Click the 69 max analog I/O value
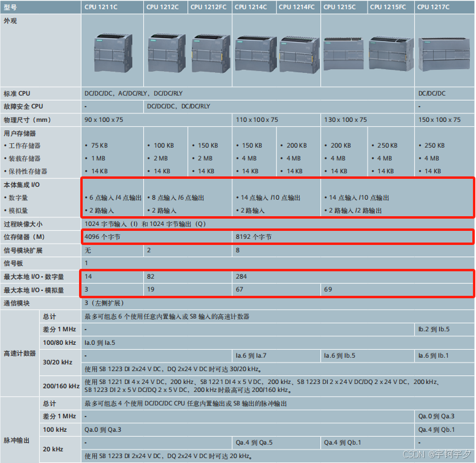476x463 pixels. click(328, 290)
